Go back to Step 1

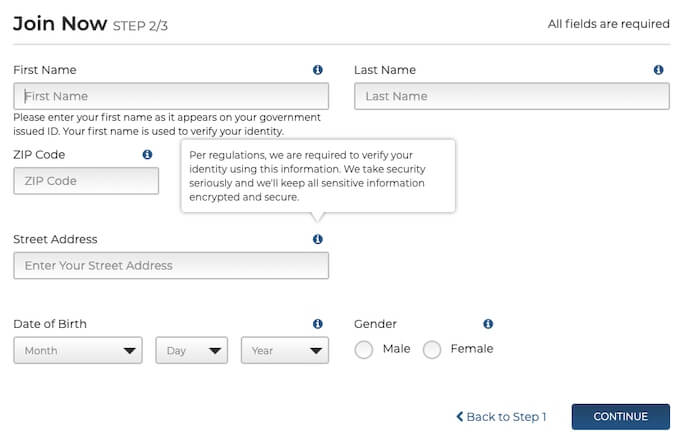501,417
